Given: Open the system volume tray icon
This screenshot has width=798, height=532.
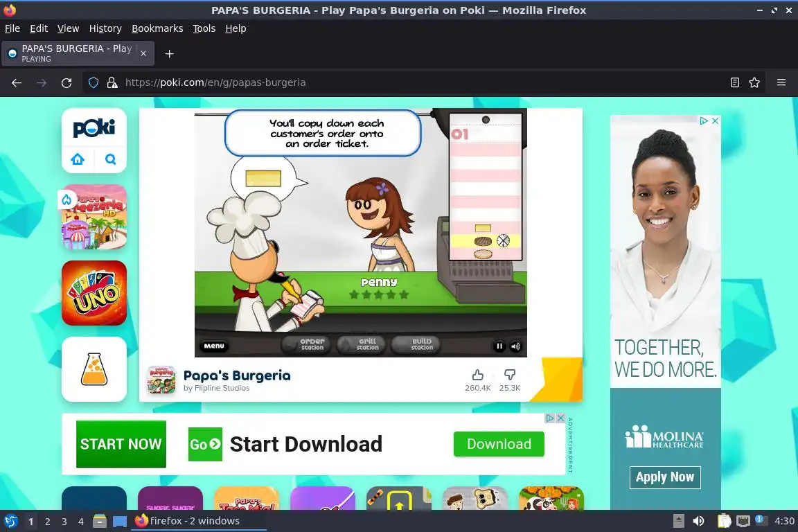Looking at the screenshot, I should tap(699, 521).
